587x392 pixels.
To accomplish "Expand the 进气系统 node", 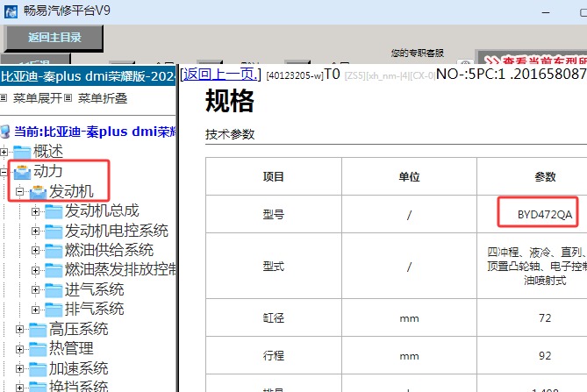I will point(36,290).
